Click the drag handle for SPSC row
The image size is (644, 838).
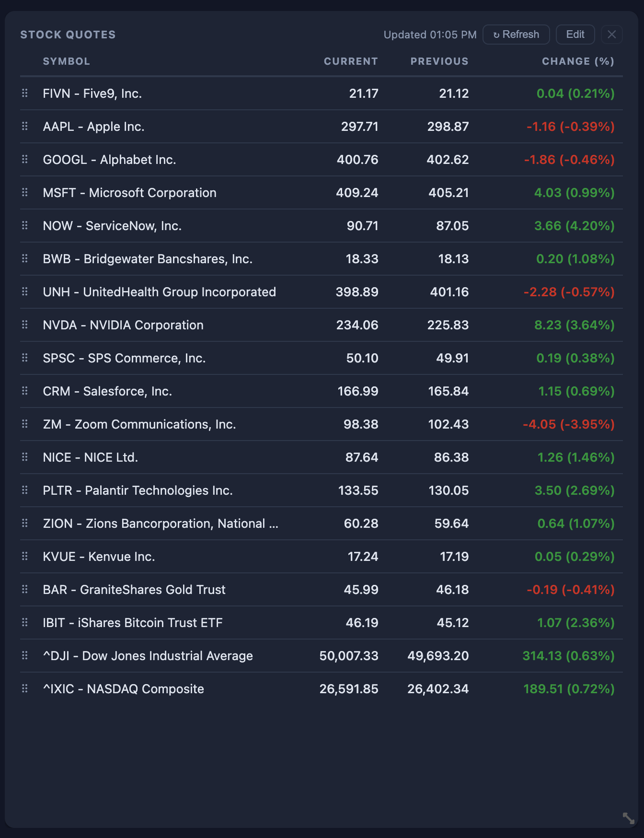click(25, 358)
